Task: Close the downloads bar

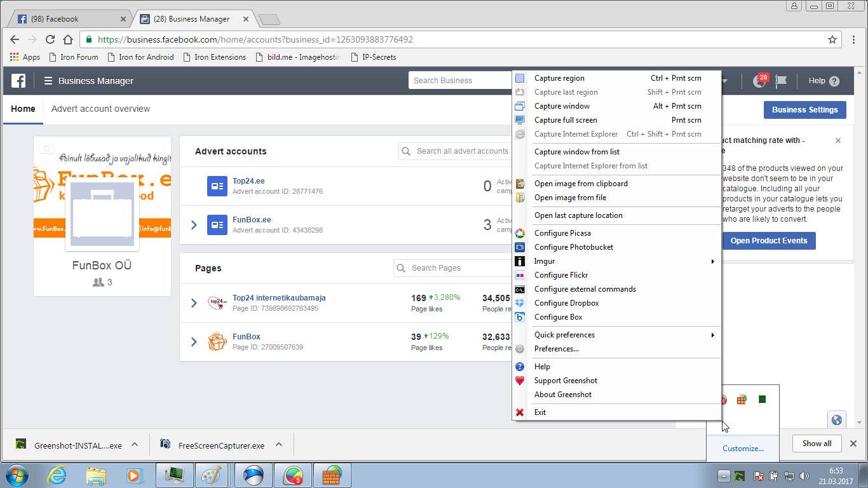Action: tap(853, 444)
